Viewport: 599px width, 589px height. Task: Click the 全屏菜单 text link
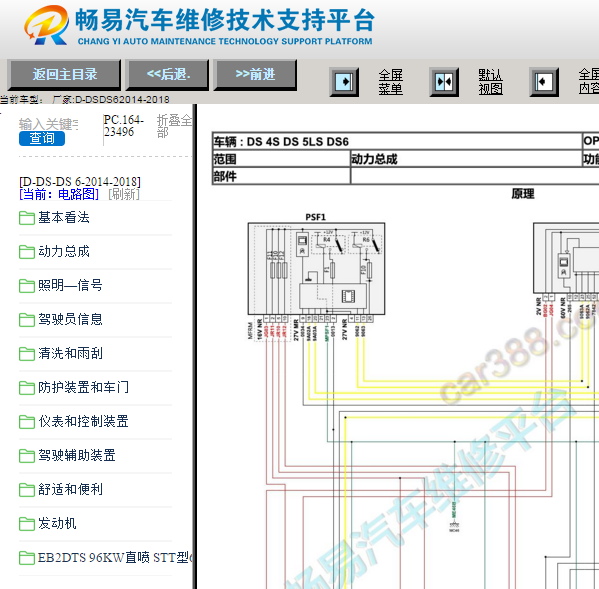click(x=390, y=82)
